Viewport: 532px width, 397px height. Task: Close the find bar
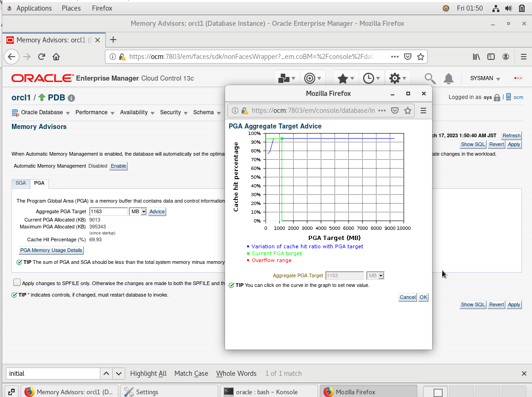pos(524,374)
